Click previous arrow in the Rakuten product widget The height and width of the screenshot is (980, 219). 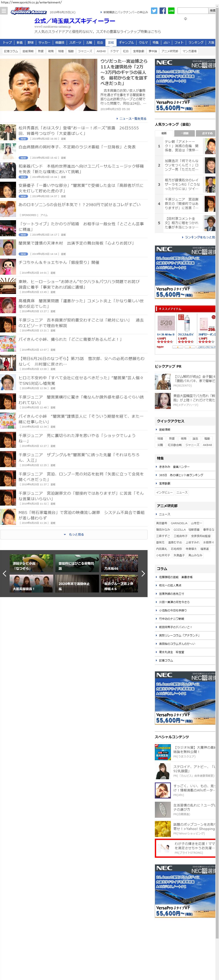(x=178, y=347)
